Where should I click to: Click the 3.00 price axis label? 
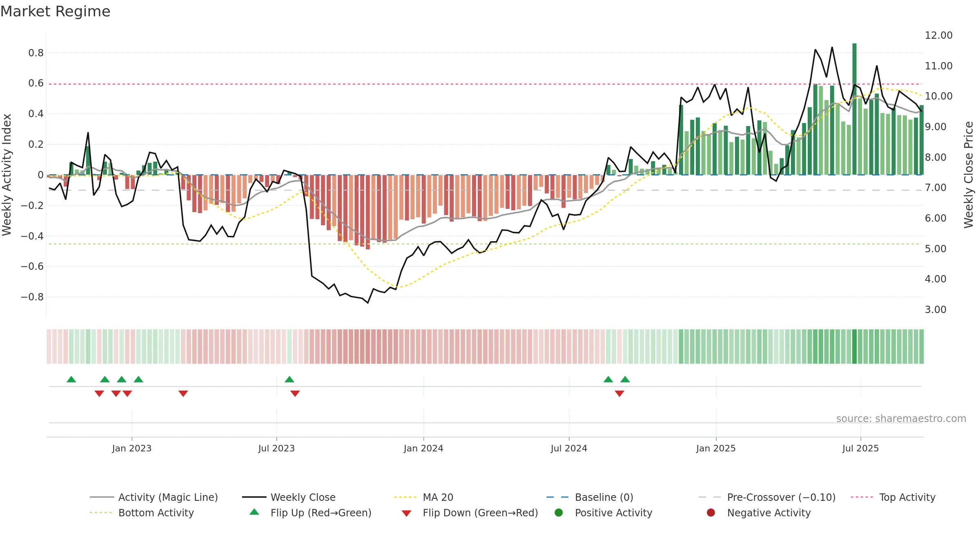pyautogui.click(x=935, y=309)
